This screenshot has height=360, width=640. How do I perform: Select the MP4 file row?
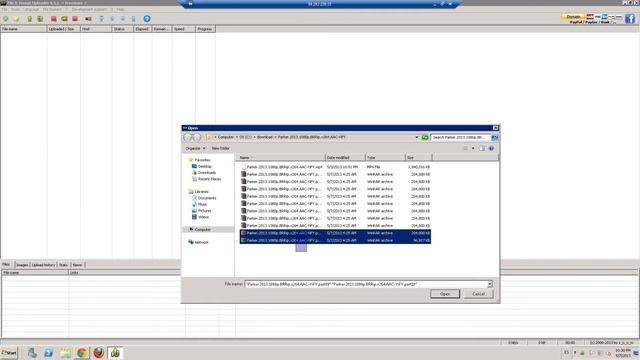tap(336, 167)
